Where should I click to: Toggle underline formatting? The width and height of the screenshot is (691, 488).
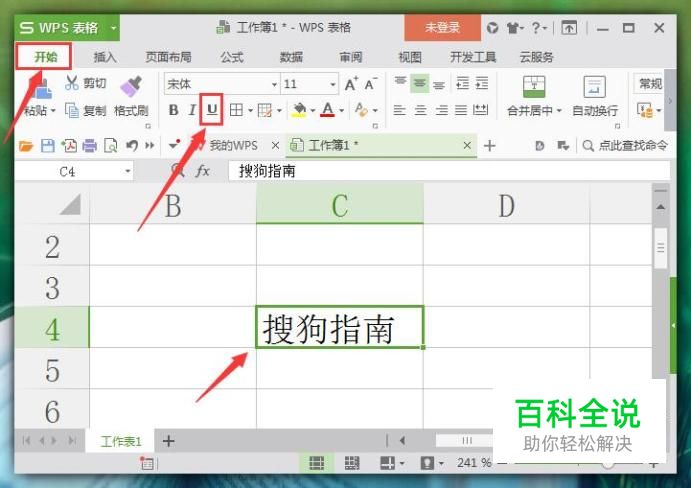tap(212, 110)
